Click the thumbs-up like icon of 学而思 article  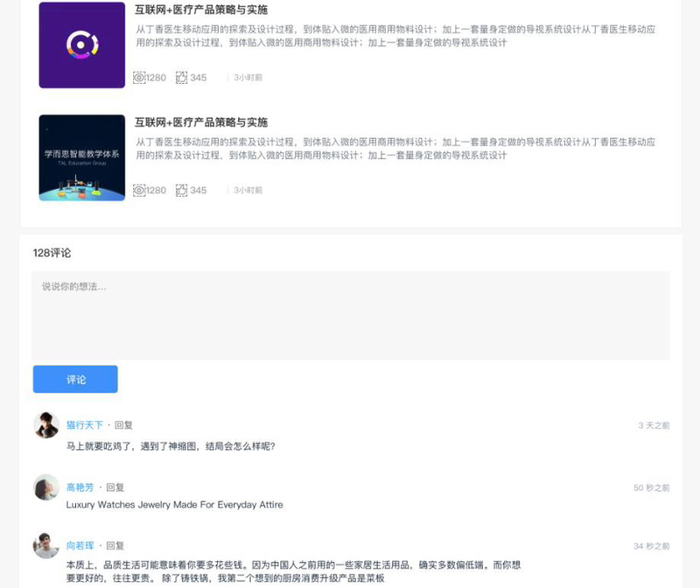(x=181, y=190)
